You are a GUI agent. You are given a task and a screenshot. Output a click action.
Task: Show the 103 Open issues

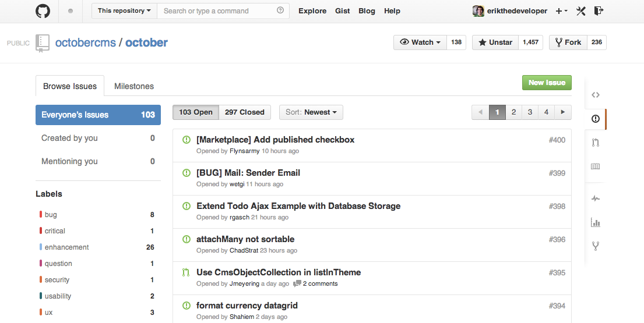coord(196,112)
